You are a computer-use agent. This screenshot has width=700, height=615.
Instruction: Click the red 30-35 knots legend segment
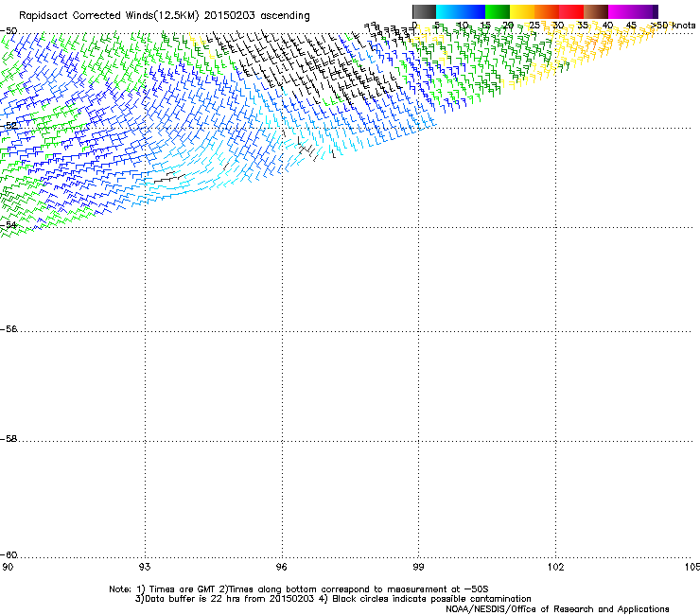(x=571, y=11)
